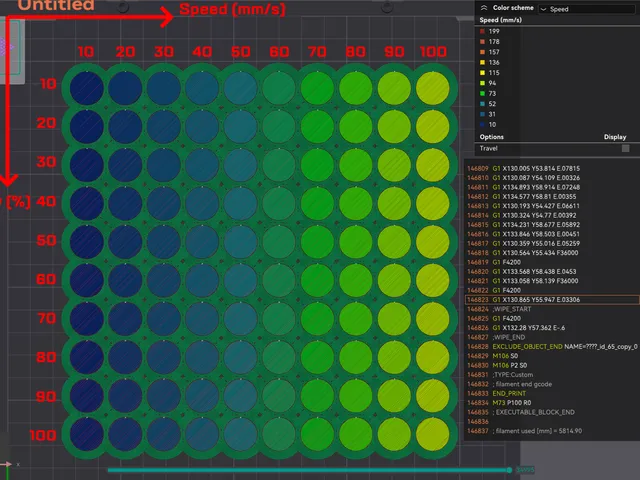This screenshot has height=480, width=640.
Task: Click the 31 speed blue color swatch
Action: pos(482,114)
